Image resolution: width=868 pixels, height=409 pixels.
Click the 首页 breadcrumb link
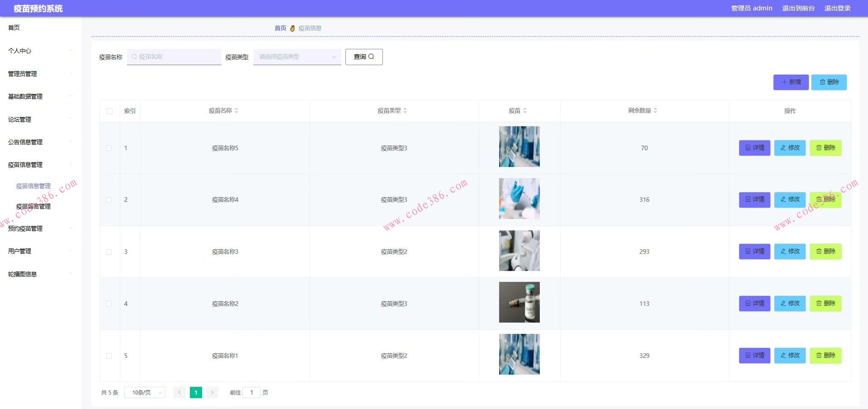coord(280,28)
